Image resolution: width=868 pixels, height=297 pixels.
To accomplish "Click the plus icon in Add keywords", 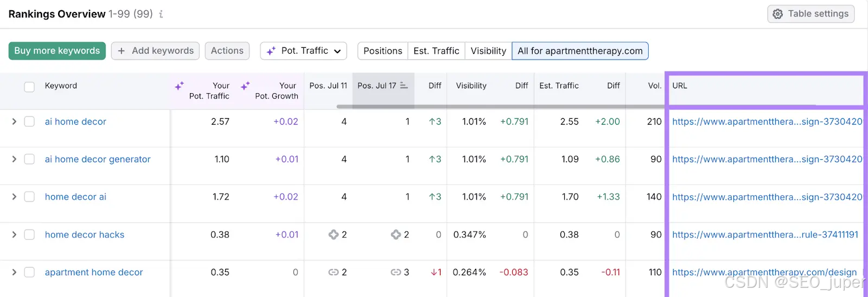I will [x=122, y=50].
